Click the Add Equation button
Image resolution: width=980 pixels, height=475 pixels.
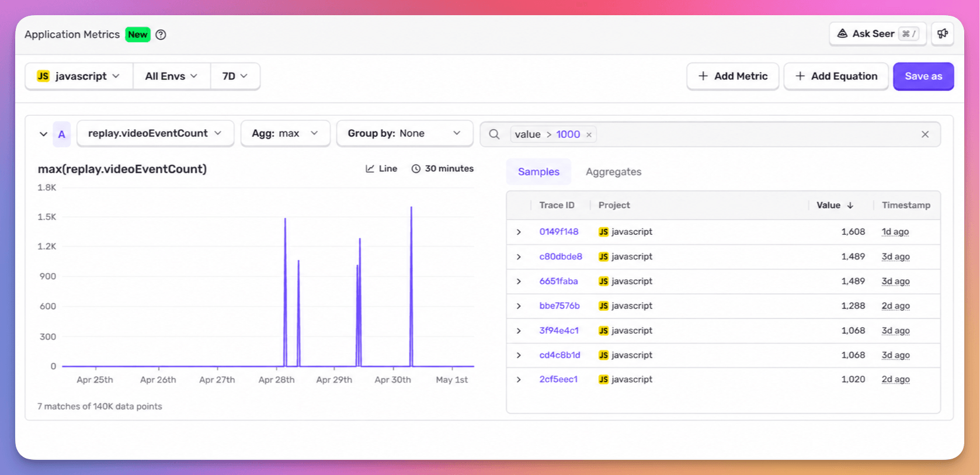(x=836, y=76)
